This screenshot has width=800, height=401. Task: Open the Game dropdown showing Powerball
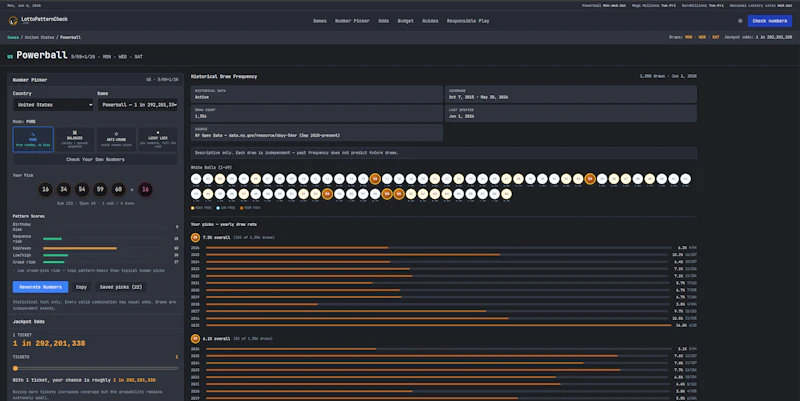(x=138, y=105)
